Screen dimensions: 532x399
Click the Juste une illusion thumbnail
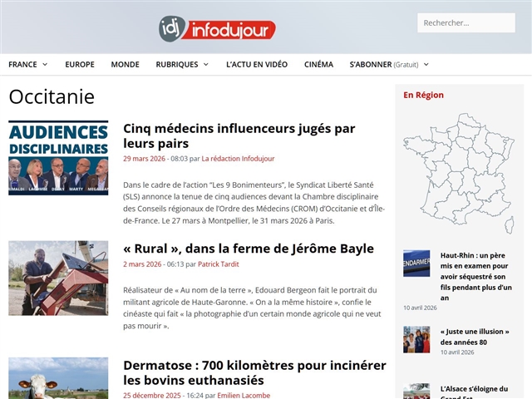pos(416,340)
